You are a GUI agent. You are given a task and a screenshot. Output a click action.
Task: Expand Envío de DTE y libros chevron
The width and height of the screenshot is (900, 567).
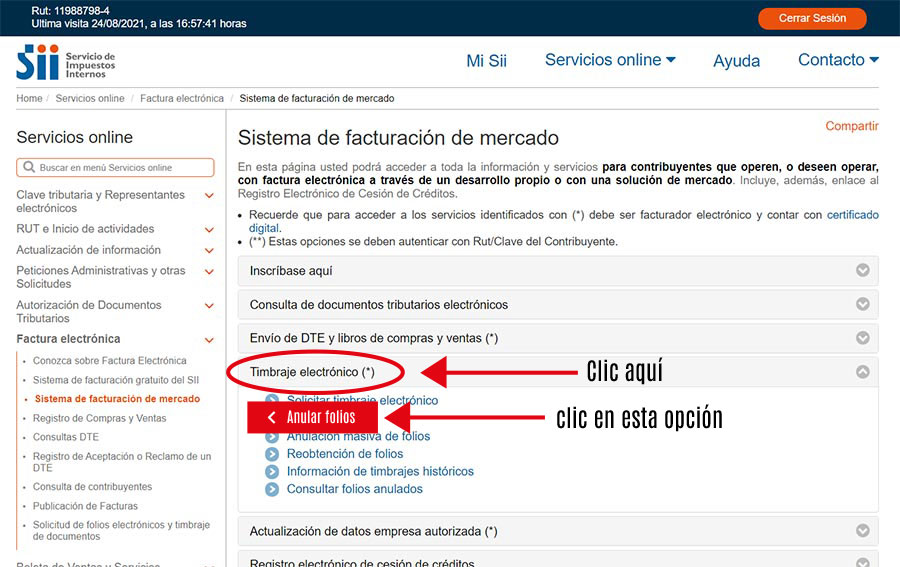(x=863, y=338)
